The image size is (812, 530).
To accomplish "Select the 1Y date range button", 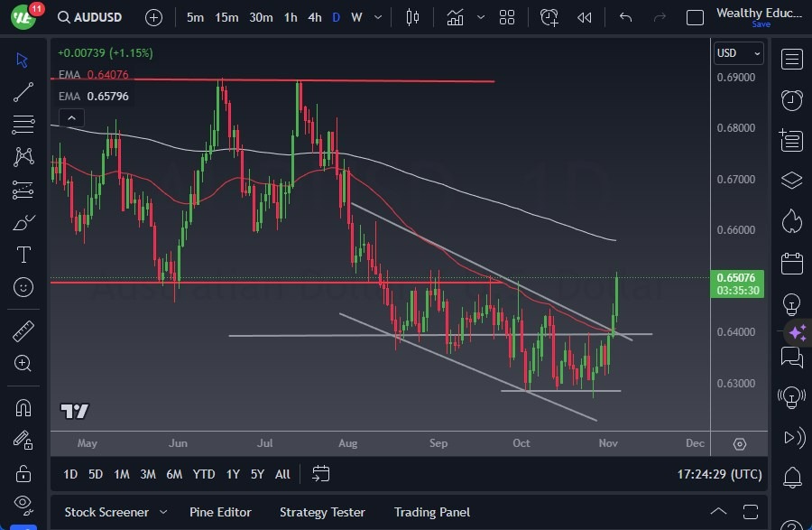I will 232,473.
